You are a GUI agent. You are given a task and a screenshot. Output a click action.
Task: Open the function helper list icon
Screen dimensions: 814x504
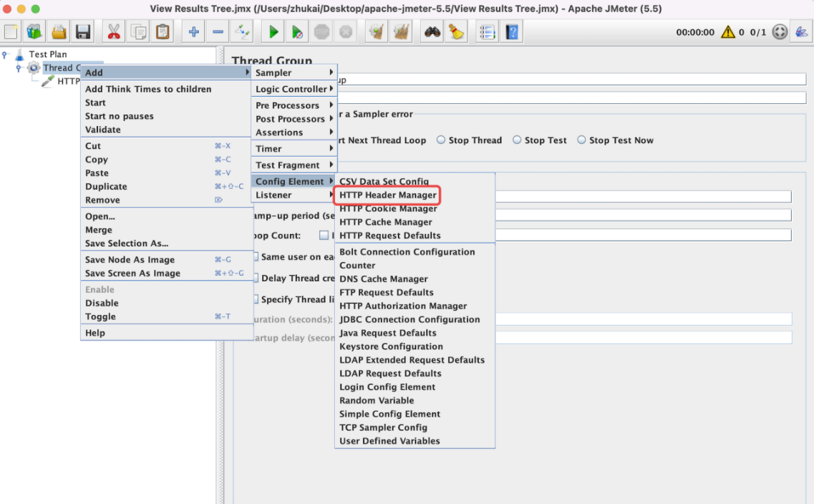pyautogui.click(x=487, y=32)
